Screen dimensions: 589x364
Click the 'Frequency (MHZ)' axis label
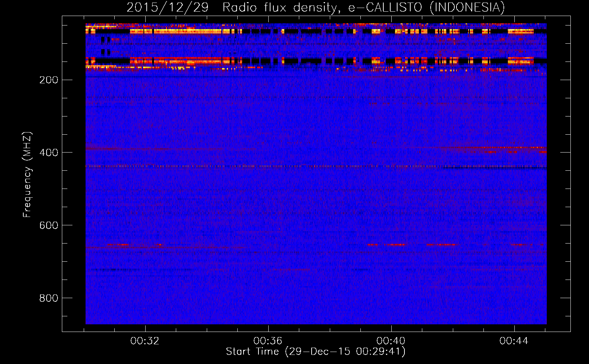coord(27,175)
